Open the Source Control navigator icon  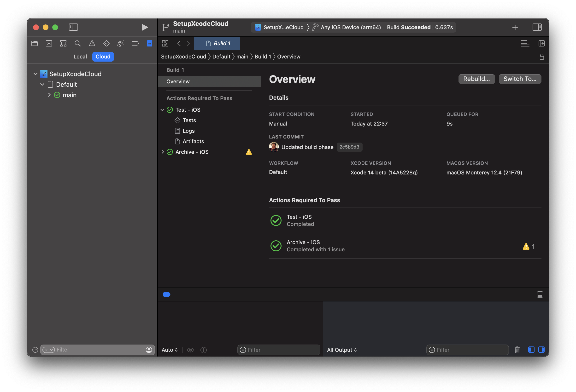pyautogui.click(x=49, y=44)
